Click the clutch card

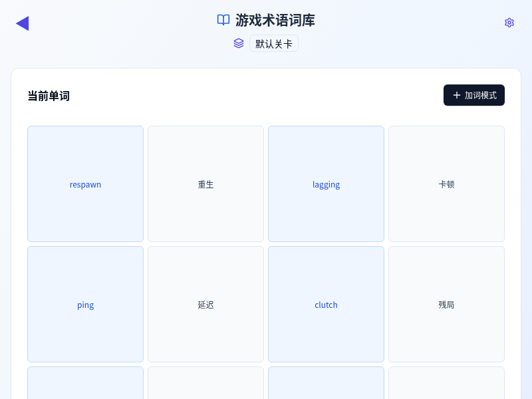coord(326,305)
